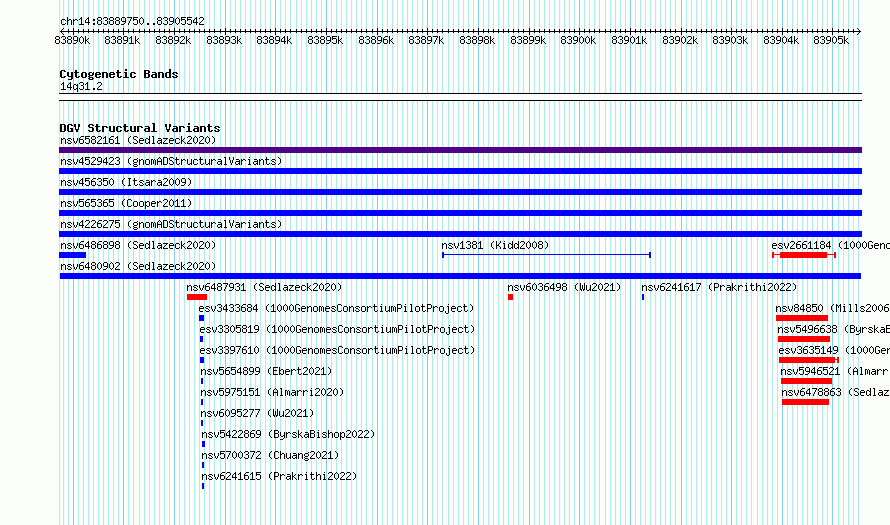Open nsv6036498 (Wu2021) variant label

coord(564,287)
